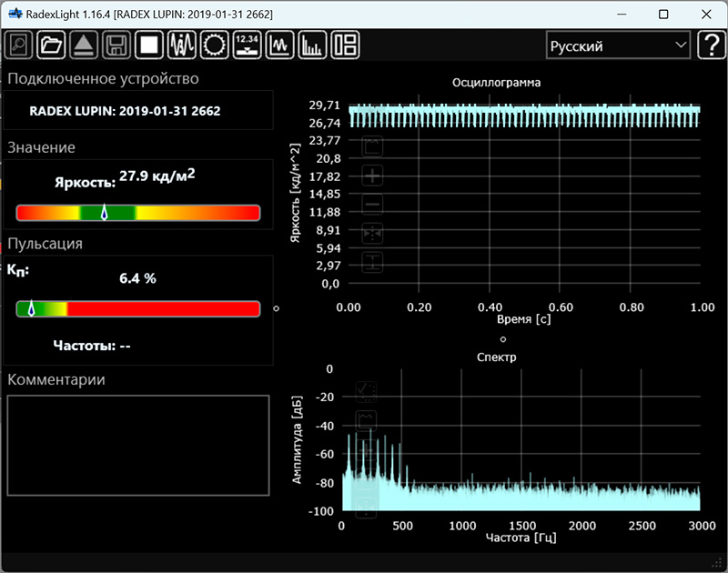Image resolution: width=728 pixels, height=573 pixels.
Task: Toggle the spectrum bar chart view icon
Action: tap(313, 45)
